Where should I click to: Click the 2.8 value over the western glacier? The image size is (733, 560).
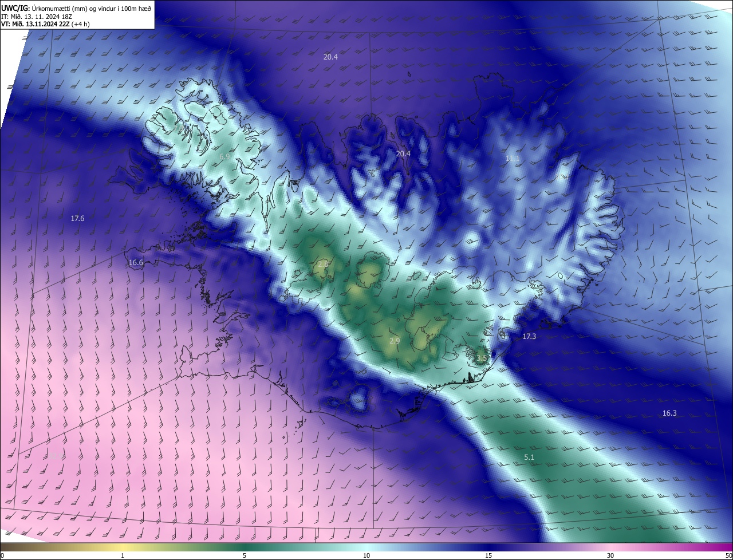[323, 264]
